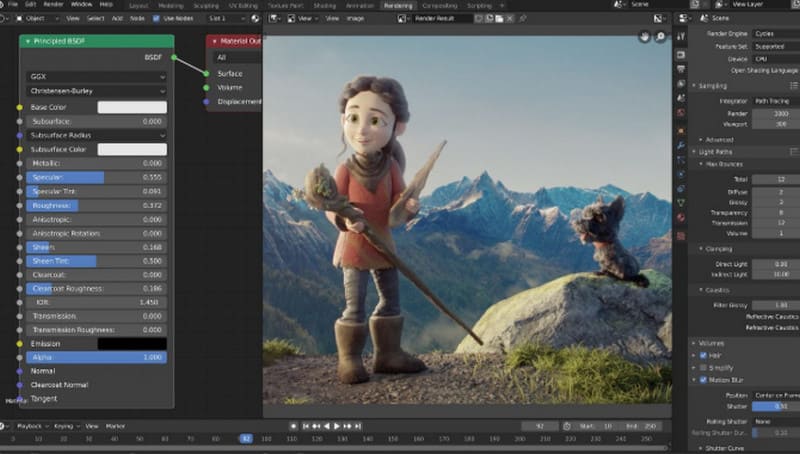The height and width of the screenshot is (454, 800).
Task: Switch to the Compositing workspace tab
Action: (x=440, y=6)
